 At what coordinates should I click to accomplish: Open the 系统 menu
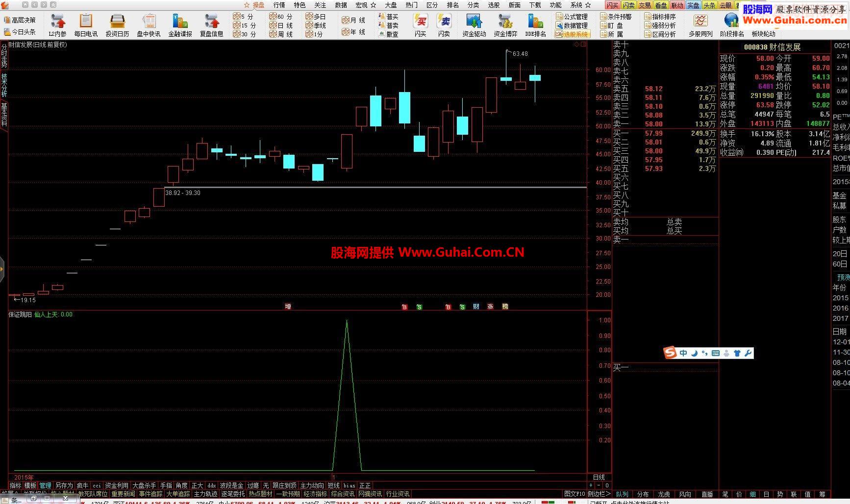pyautogui.click(x=576, y=5)
